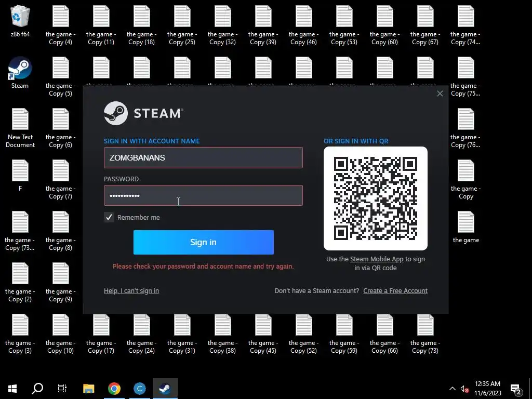532x399 pixels.
Task: Select 'the game - Copy (5)' file
Action: coord(60,77)
